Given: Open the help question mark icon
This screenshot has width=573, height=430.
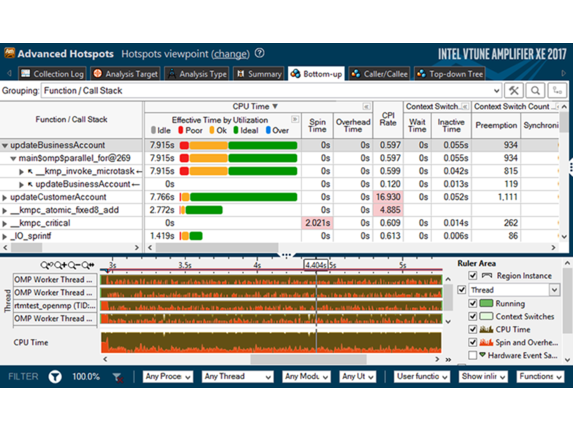Looking at the screenshot, I should click(259, 53).
